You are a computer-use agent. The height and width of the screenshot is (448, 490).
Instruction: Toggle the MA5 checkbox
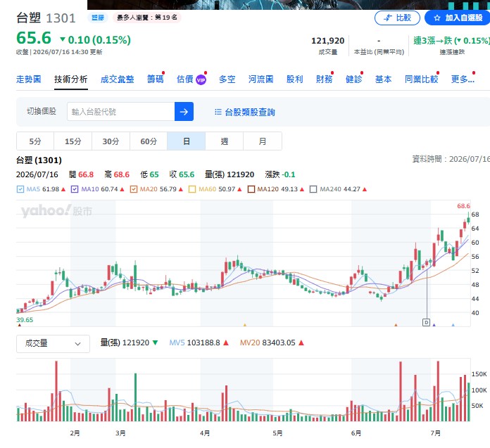tap(20, 189)
